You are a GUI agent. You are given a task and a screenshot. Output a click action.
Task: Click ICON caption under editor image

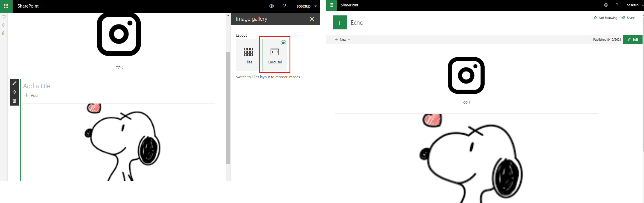119,67
